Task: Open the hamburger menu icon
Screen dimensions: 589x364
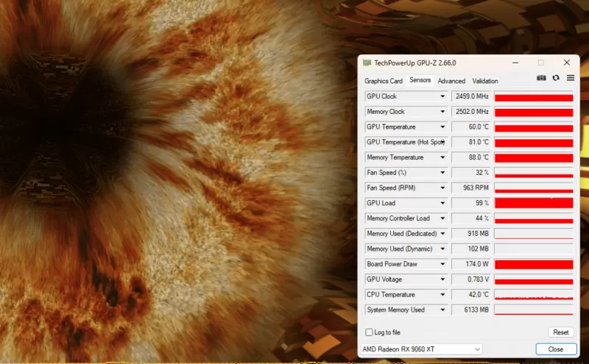Action: coord(570,78)
